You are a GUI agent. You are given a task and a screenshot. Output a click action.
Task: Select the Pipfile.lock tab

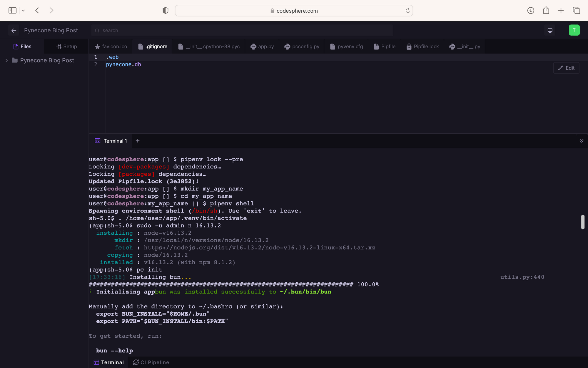(422, 47)
